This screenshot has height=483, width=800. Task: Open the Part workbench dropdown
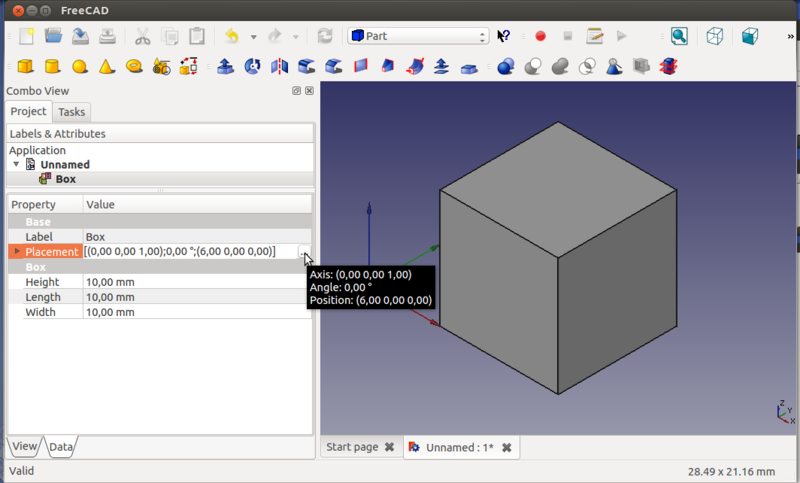tap(418, 36)
